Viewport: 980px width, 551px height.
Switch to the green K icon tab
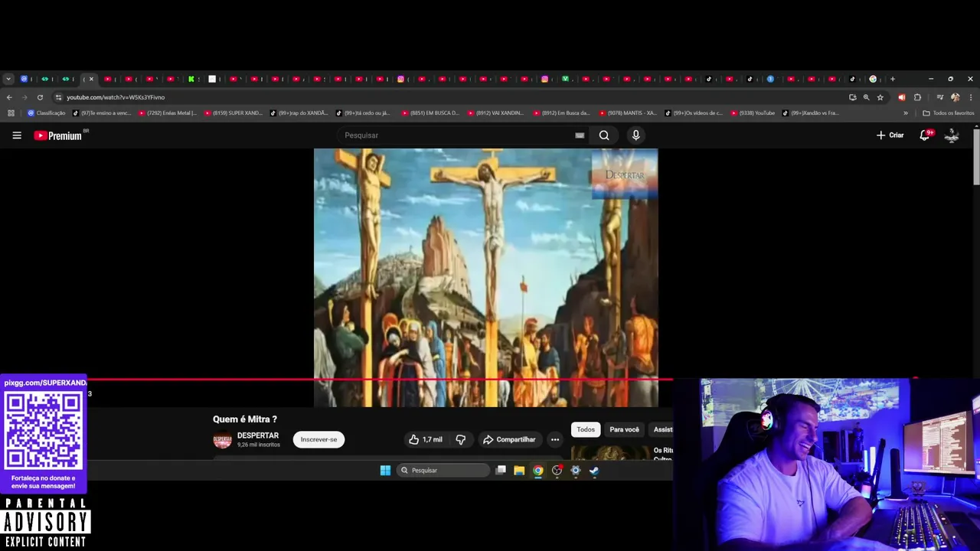pos(191,79)
